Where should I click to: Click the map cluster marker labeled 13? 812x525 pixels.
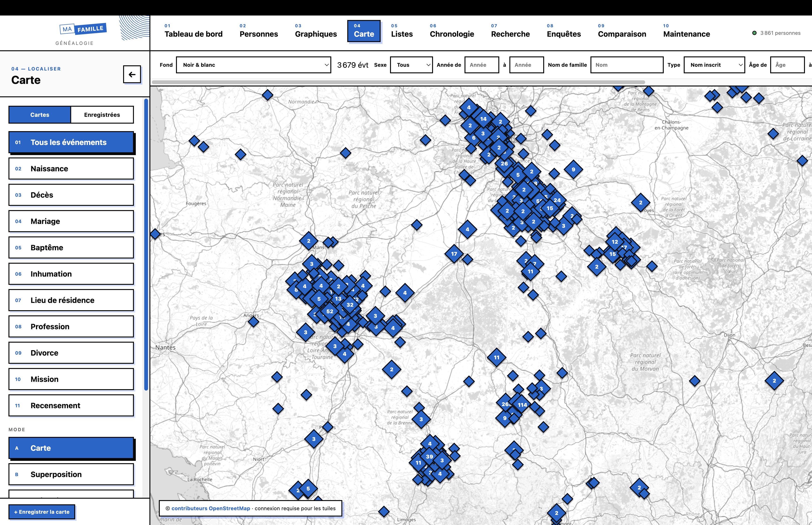pos(338,299)
